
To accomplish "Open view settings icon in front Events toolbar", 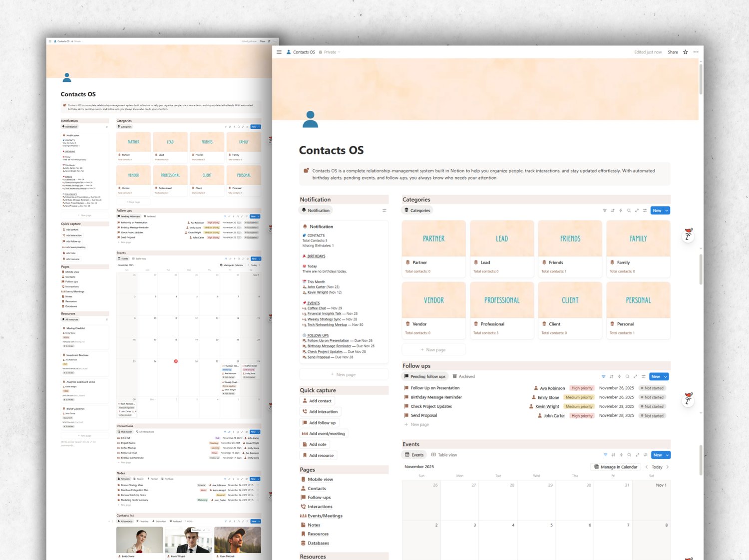I will click(x=645, y=455).
